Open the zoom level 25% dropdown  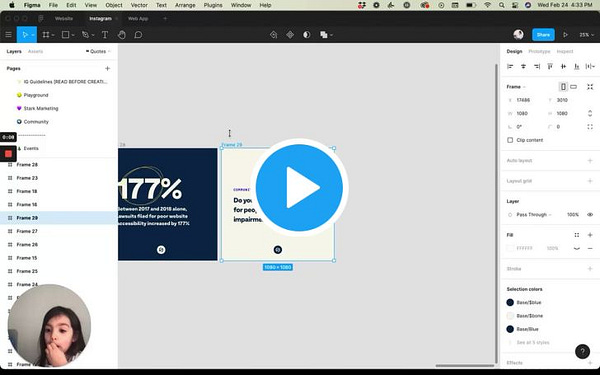pos(586,35)
